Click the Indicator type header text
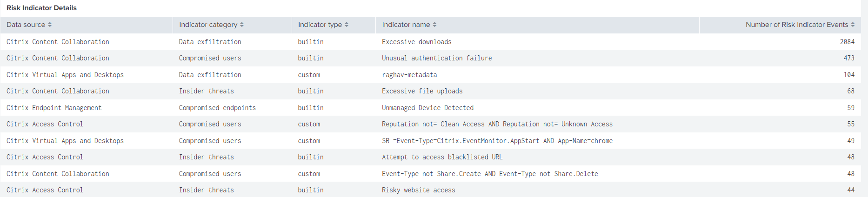The image size is (868, 197). (320, 25)
